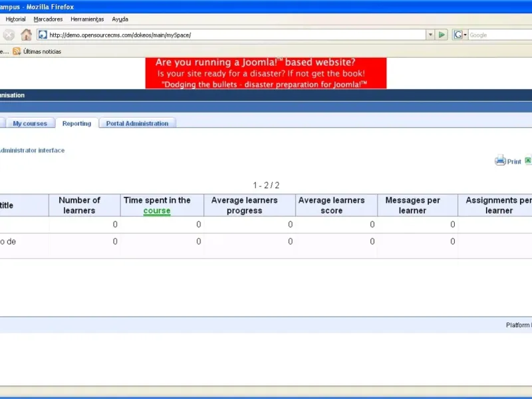
Task: Click the Google search box
Action: tap(500, 35)
